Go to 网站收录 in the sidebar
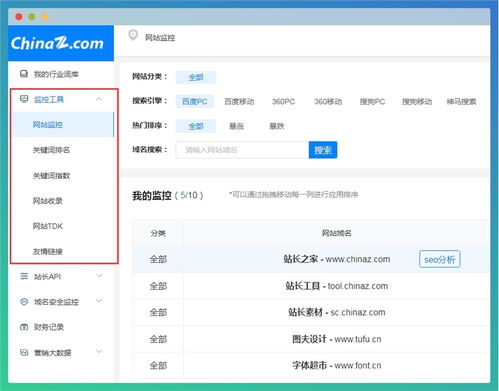 click(47, 201)
